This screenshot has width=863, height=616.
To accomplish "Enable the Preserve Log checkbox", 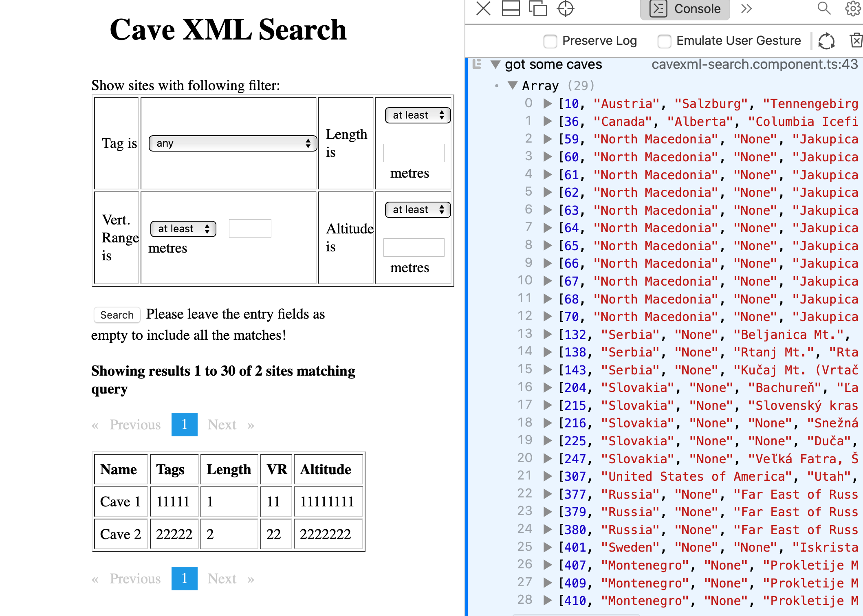I will point(550,41).
